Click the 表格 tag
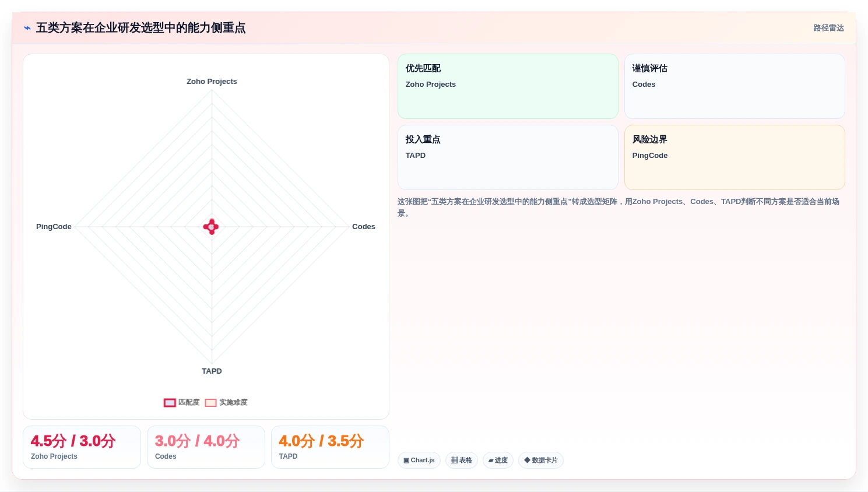Screen dimensions: 868x492 click(x=462, y=460)
